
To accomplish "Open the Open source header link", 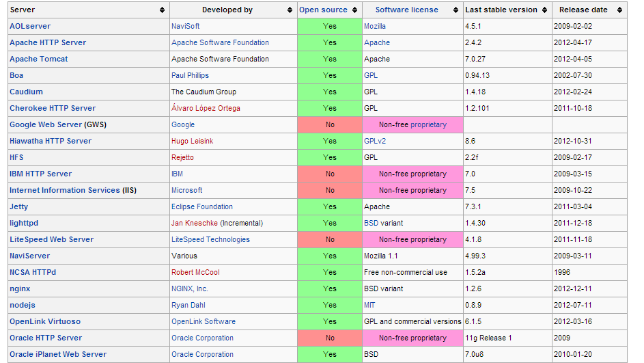I will pos(323,10).
